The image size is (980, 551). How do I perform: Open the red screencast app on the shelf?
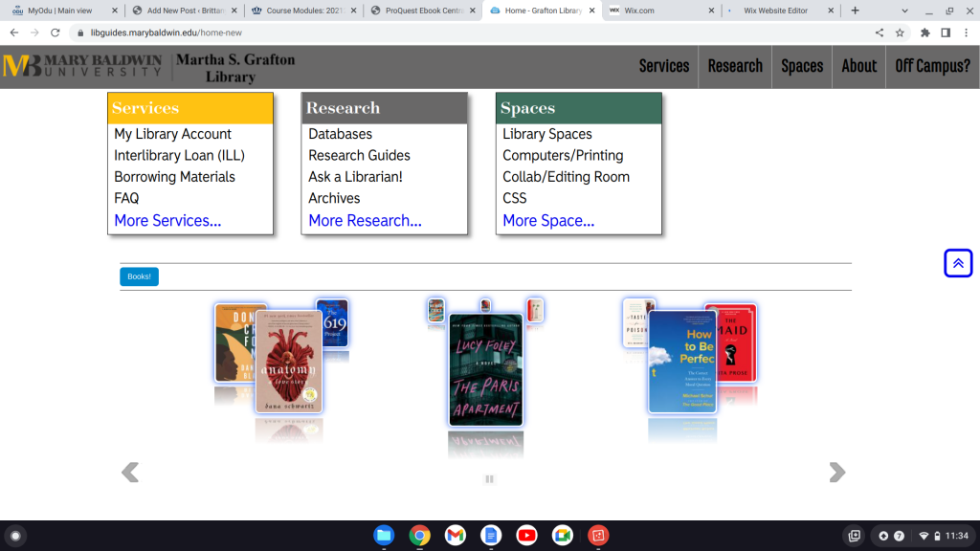(x=597, y=536)
